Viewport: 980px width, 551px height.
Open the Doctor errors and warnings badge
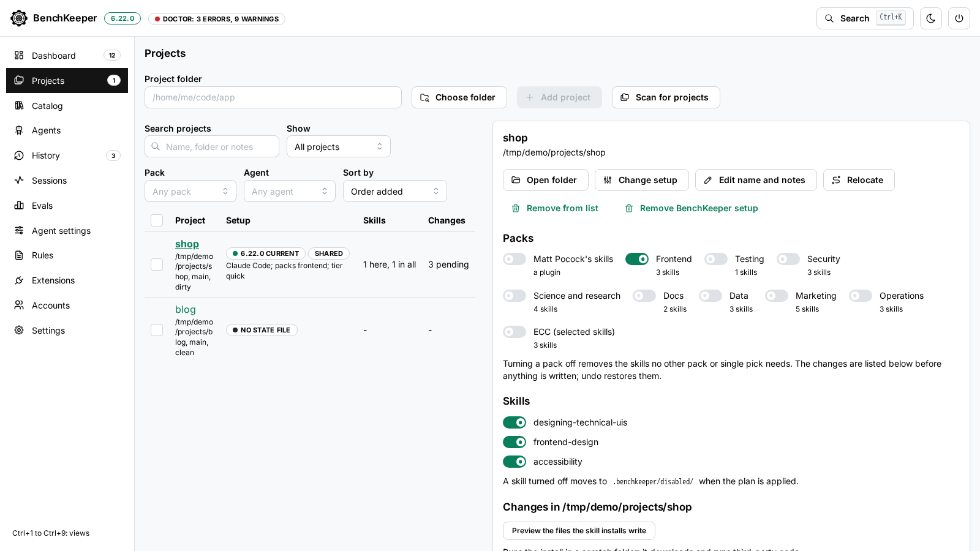click(217, 19)
